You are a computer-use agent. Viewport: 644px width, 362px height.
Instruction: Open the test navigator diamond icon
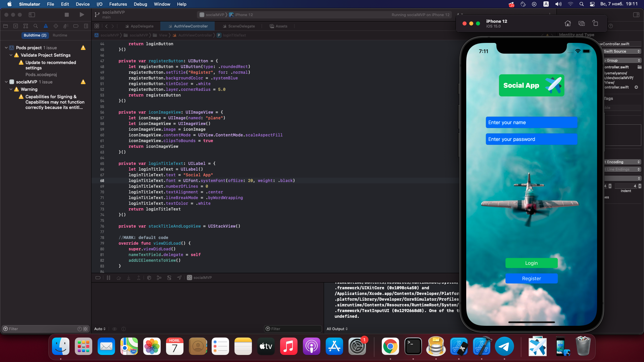pos(56,26)
